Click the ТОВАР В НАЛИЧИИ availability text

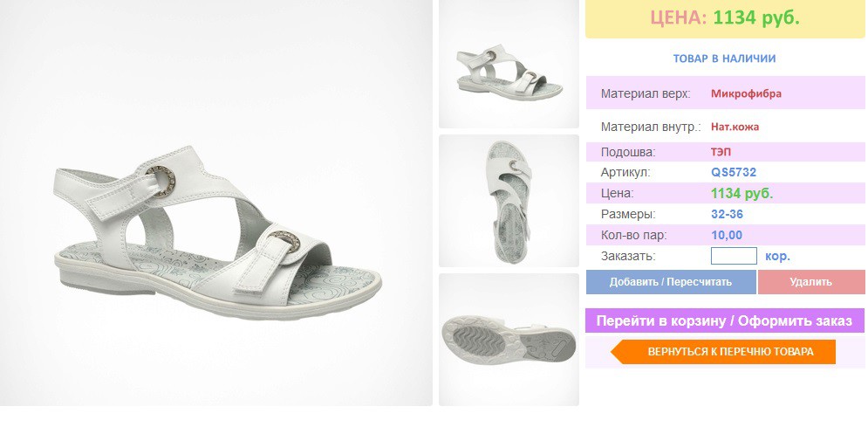(x=724, y=59)
